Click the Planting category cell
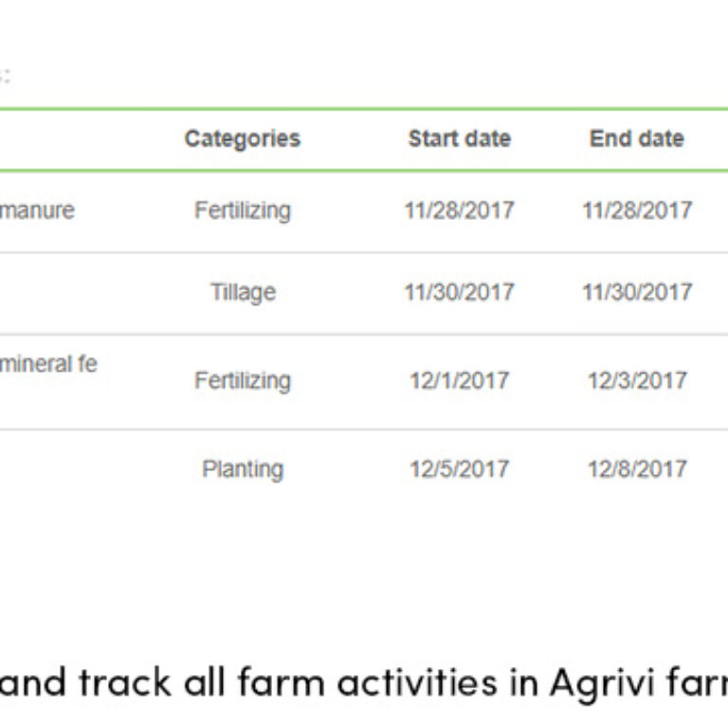 243,469
